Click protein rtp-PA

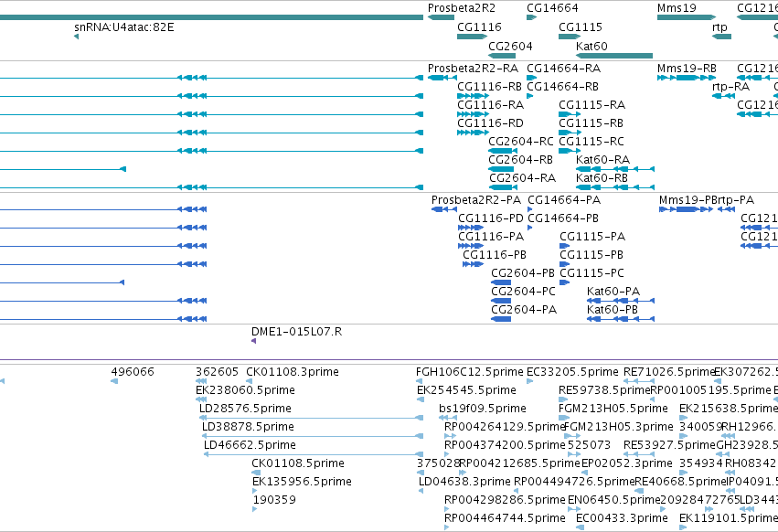coord(735,200)
